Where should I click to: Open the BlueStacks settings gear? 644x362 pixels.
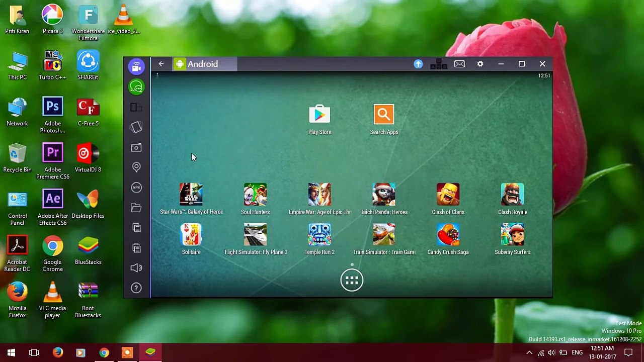(480, 64)
